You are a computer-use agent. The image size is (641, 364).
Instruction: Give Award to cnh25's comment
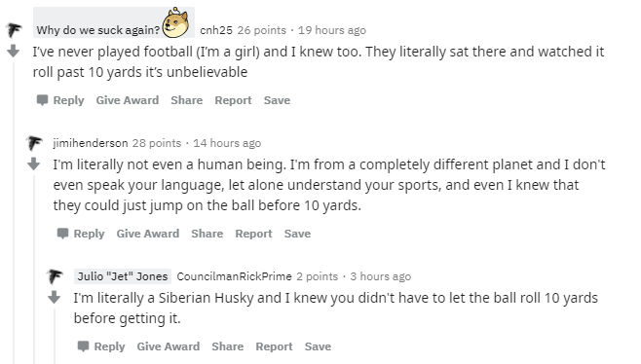tap(128, 100)
